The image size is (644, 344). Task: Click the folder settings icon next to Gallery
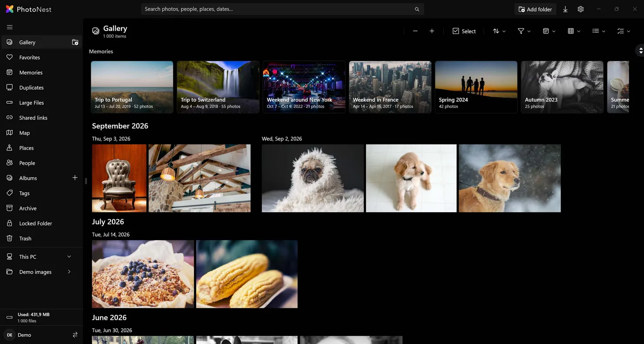pos(75,42)
